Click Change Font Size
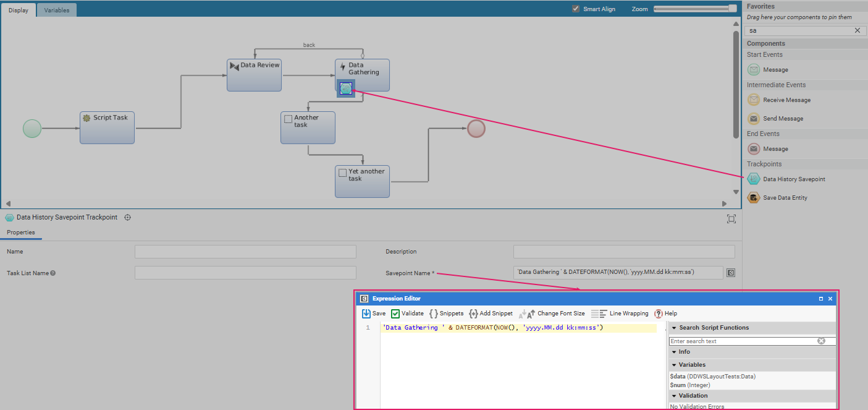 552,314
